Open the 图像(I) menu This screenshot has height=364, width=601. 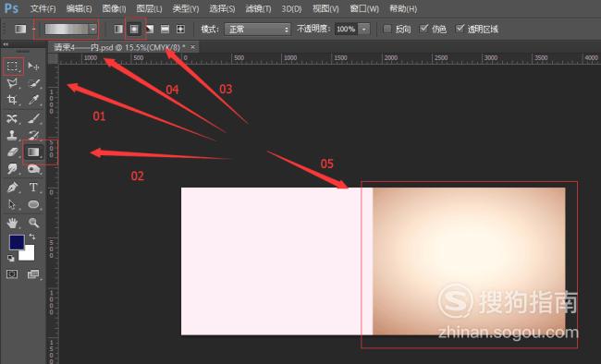(x=115, y=8)
